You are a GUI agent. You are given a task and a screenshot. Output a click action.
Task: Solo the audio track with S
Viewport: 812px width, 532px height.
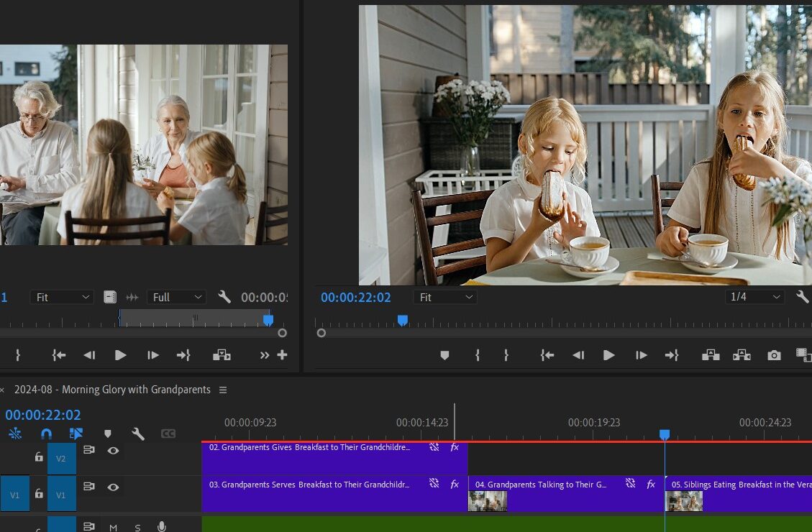[137, 528]
